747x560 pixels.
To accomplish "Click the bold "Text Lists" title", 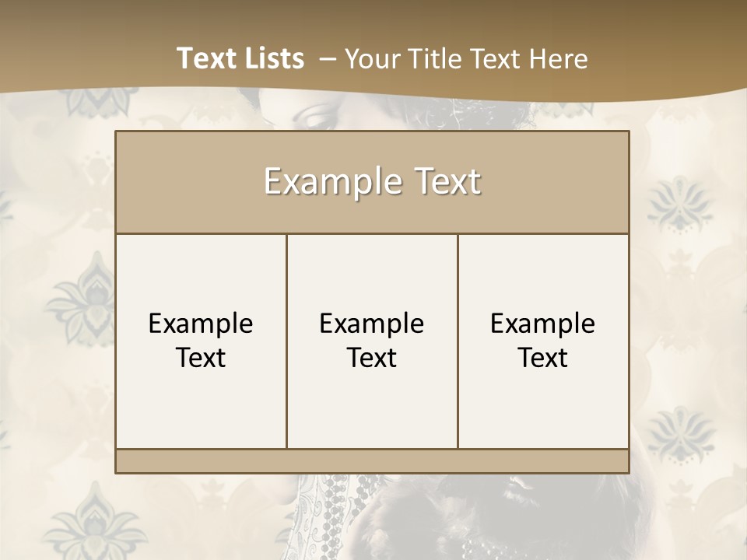I will point(240,58).
